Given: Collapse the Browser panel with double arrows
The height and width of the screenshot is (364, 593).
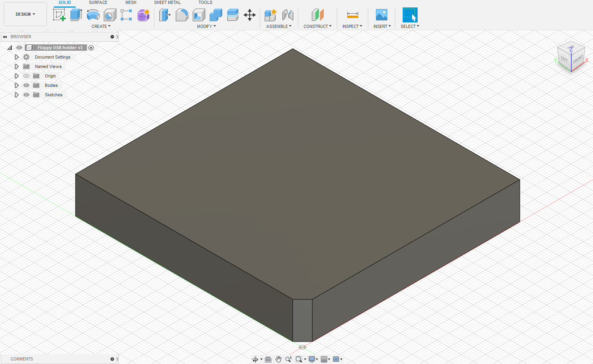Looking at the screenshot, I should 5,37.
